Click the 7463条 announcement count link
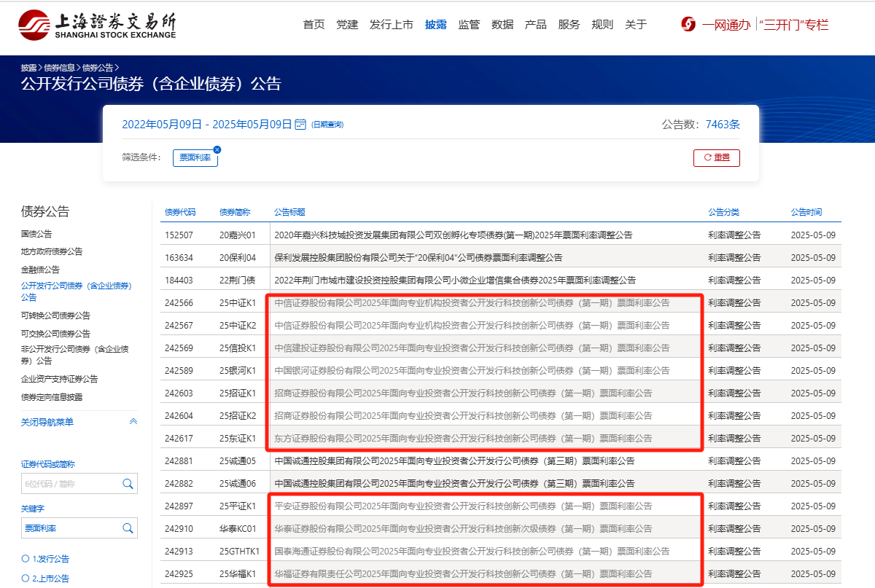The height and width of the screenshot is (588, 875). [x=723, y=124]
